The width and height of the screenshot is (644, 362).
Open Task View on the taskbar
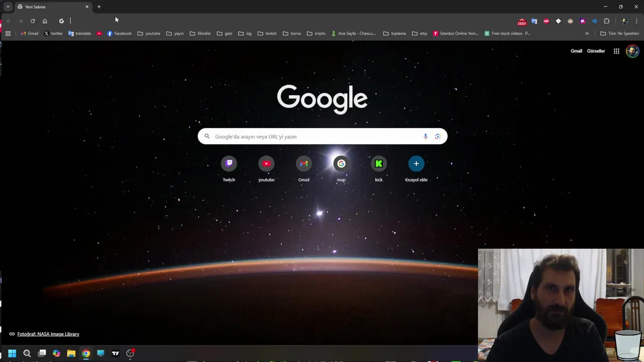(42, 353)
